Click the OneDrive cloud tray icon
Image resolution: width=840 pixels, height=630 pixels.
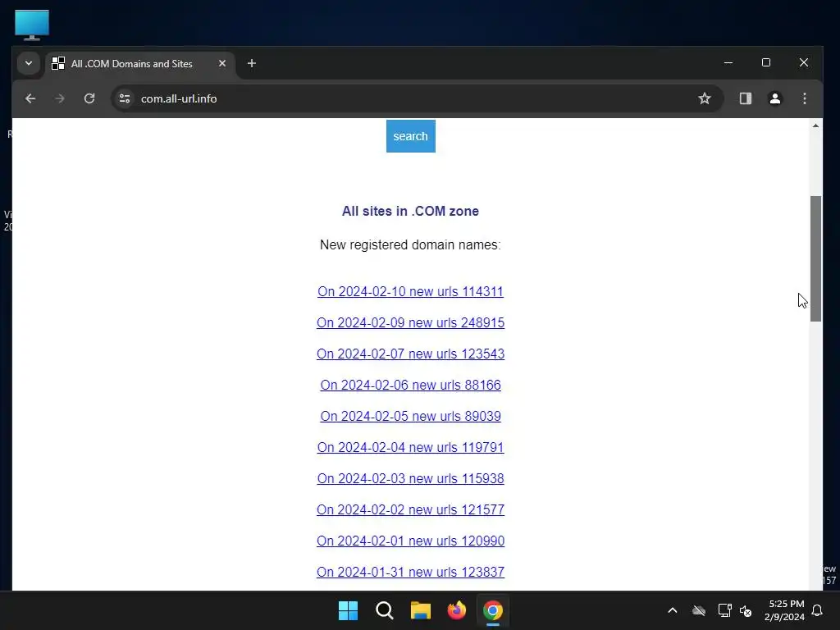pos(699,610)
